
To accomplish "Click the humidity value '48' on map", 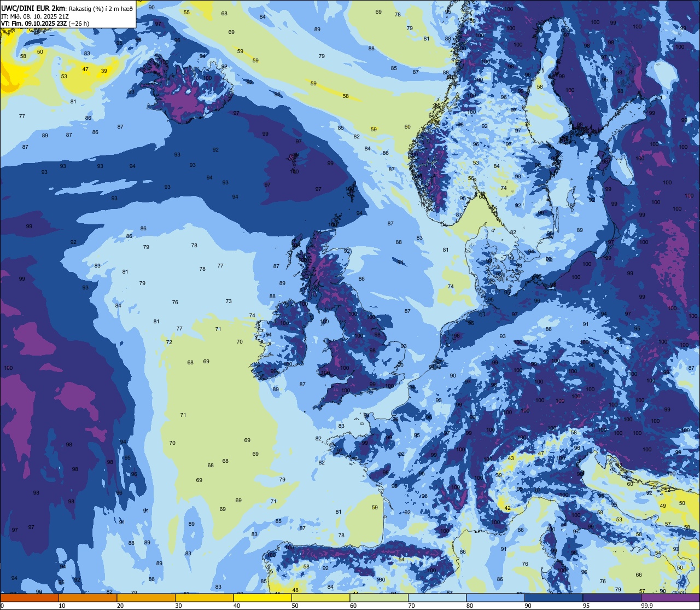I will (x=295, y=590).
